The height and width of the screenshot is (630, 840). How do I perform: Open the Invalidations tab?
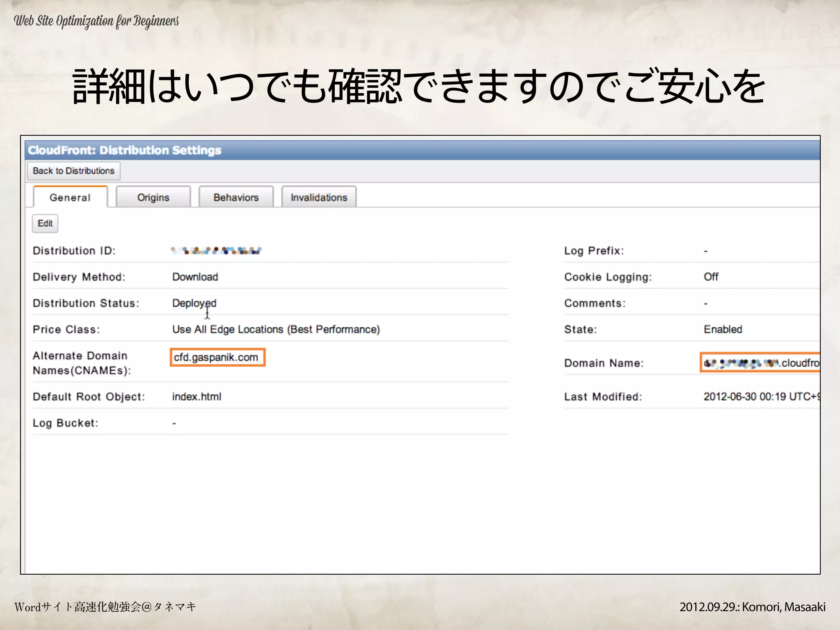pos(319,197)
